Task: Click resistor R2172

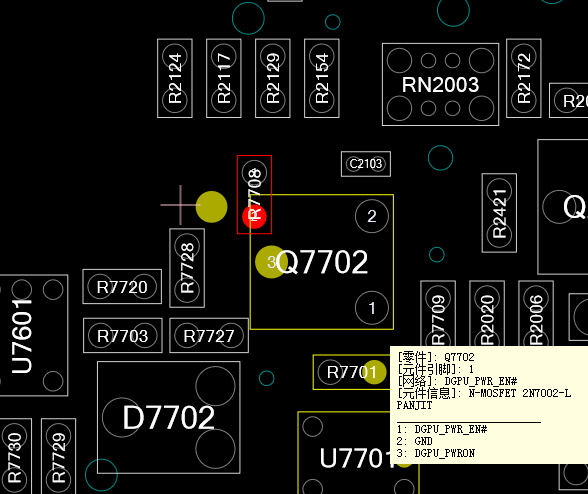Action: 524,78
